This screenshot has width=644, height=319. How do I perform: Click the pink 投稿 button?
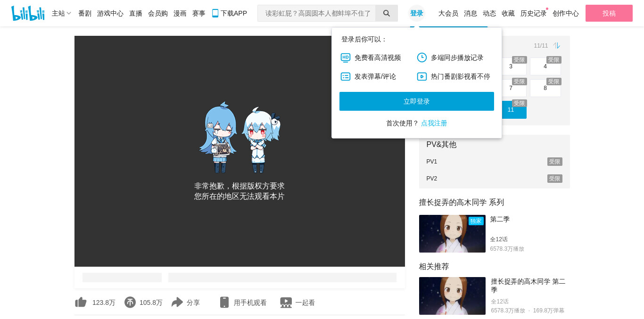pyautogui.click(x=609, y=13)
